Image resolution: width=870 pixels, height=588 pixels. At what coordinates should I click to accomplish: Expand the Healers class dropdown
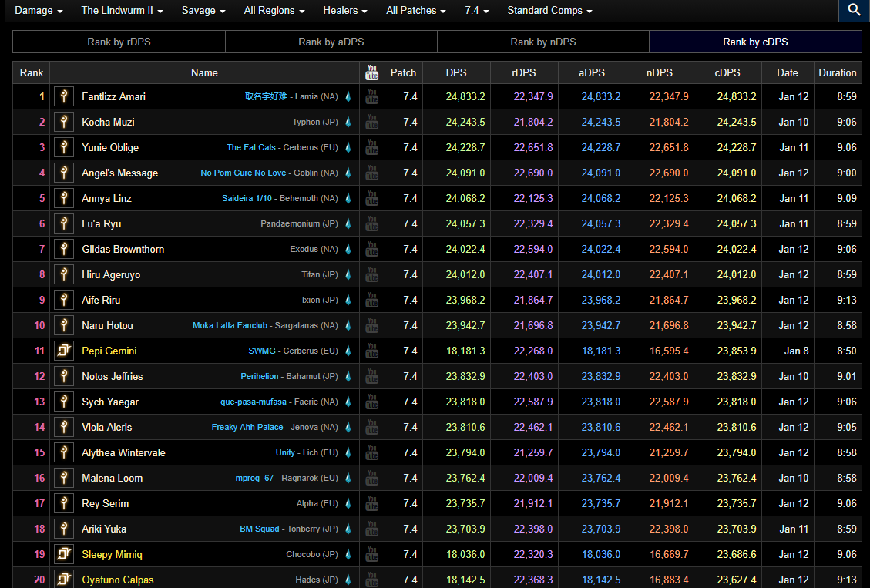coord(345,11)
